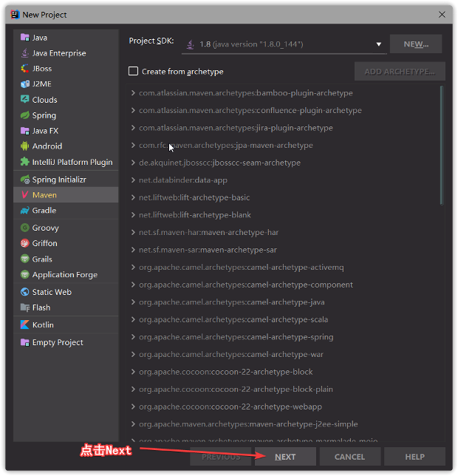This screenshot has width=458, height=476.
Task: Click the Maven icon in the sidebar
Action: (24, 195)
